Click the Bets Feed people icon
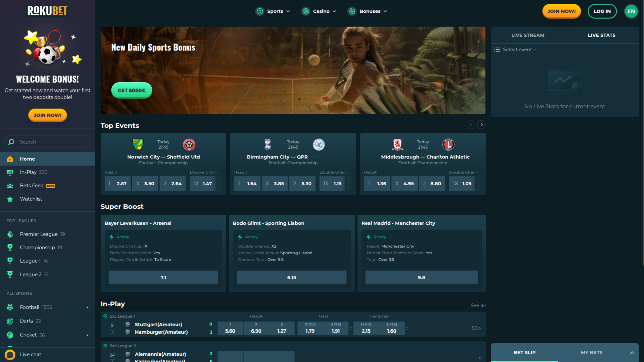644x362 pixels. 10,186
